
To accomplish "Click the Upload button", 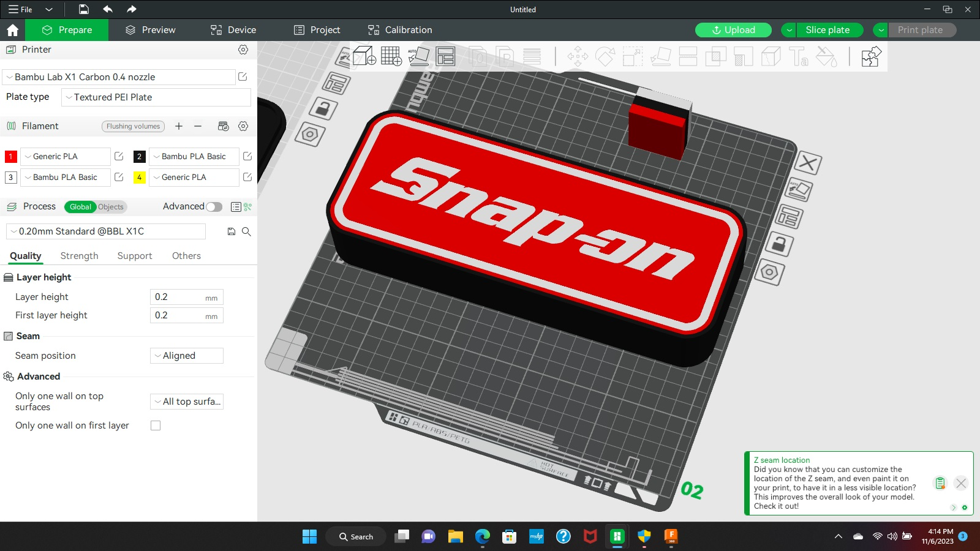I will pyautogui.click(x=733, y=30).
